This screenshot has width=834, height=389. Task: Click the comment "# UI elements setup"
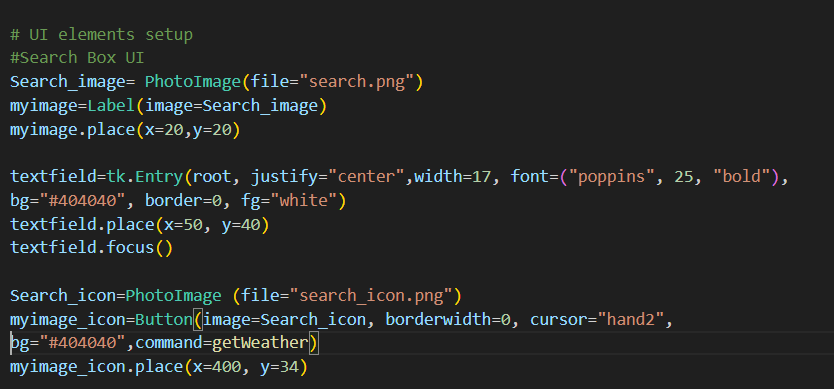[101, 35]
